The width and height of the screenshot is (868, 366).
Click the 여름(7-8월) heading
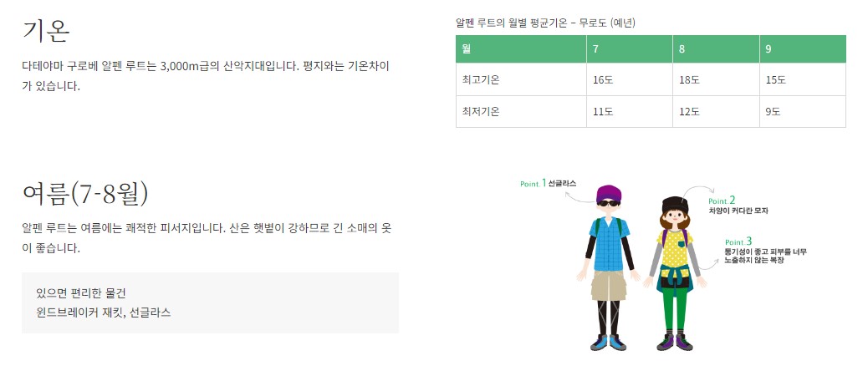[x=85, y=193]
